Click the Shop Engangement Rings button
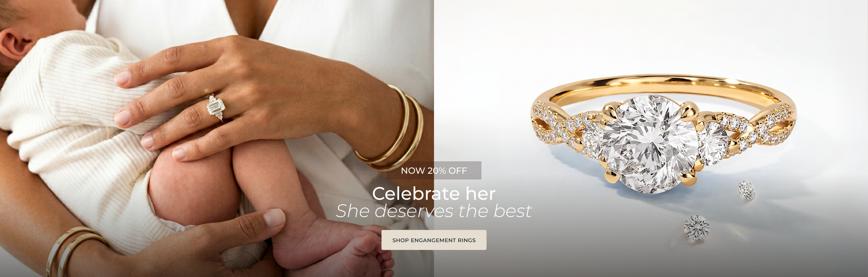The height and width of the screenshot is (277, 868). [434, 240]
